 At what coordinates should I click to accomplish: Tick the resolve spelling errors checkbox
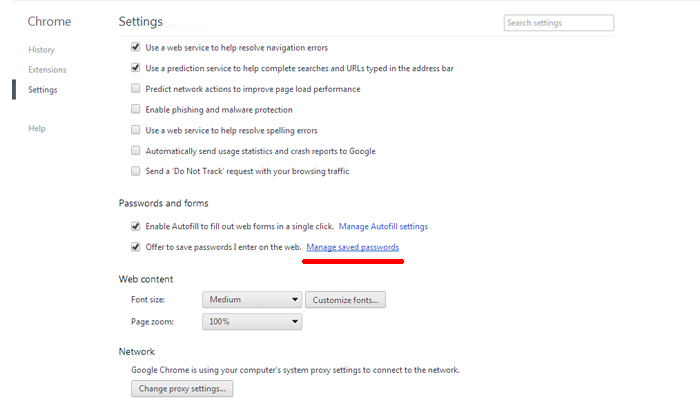pos(135,130)
